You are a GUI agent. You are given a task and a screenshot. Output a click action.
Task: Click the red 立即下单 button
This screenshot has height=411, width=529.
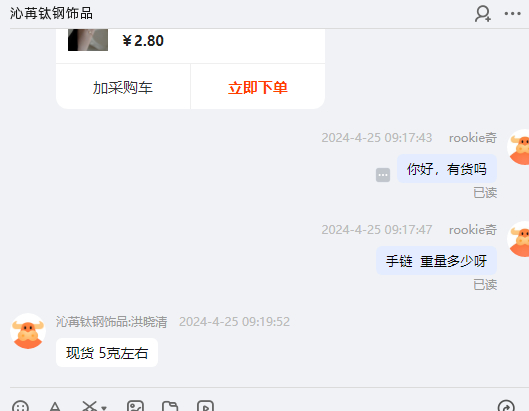[258, 87]
